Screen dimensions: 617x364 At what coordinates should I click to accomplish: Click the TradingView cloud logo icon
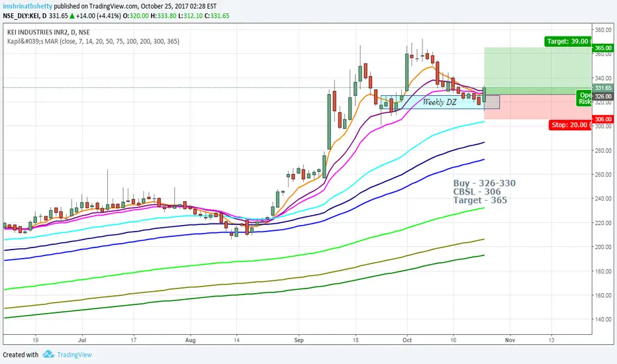[x=48, y=354]
